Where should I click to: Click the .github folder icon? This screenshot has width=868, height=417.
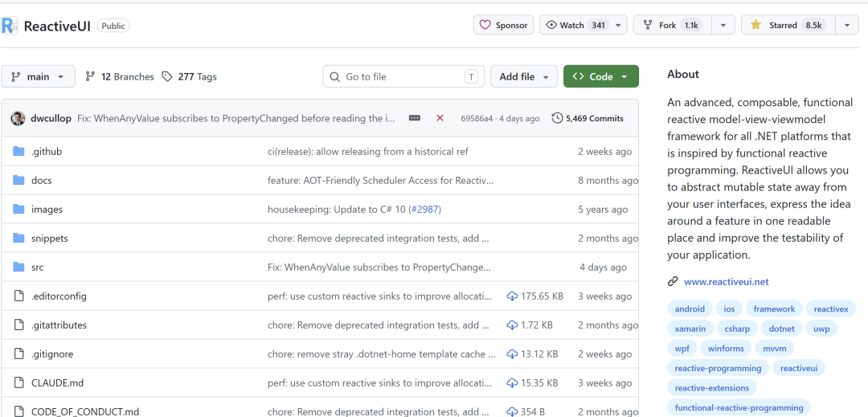pos(19,152)
